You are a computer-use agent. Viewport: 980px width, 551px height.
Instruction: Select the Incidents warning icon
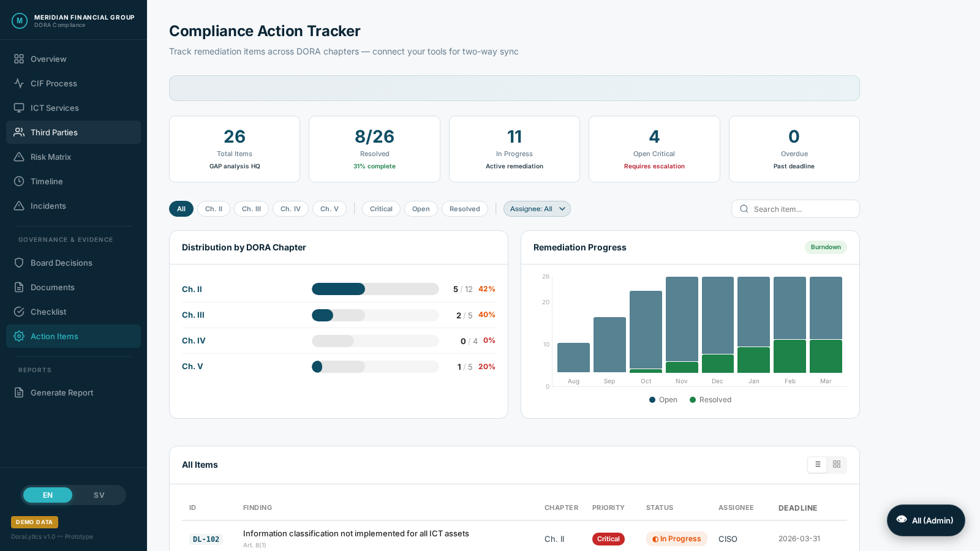tap(19, 206)
